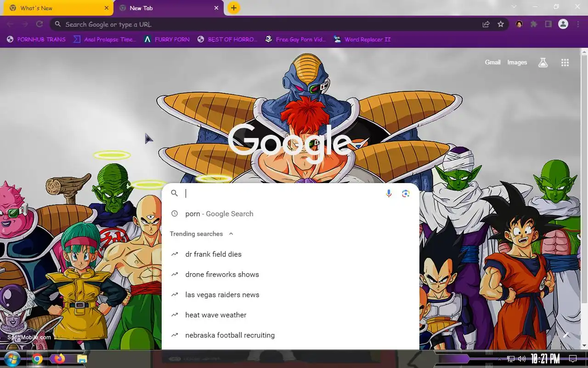588x368 pixels.
Task: Select "nebraska football recruiting" suggestion
Action: click(x=290, y=335)
